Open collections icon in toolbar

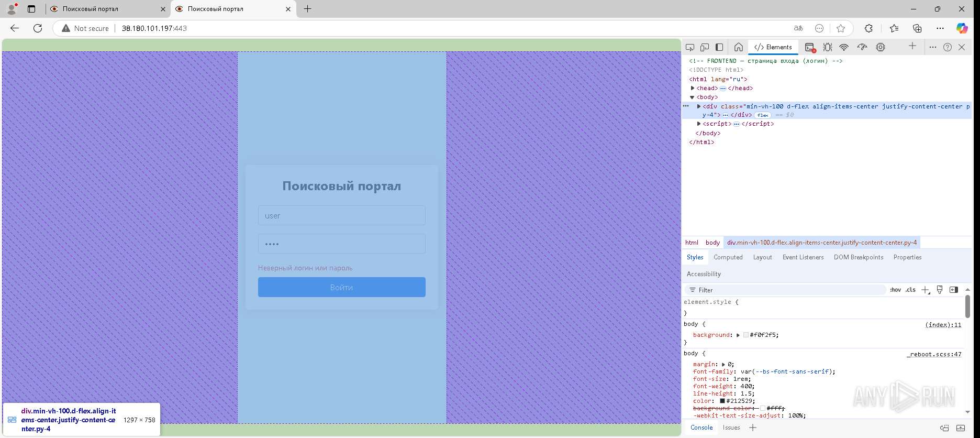917,28
